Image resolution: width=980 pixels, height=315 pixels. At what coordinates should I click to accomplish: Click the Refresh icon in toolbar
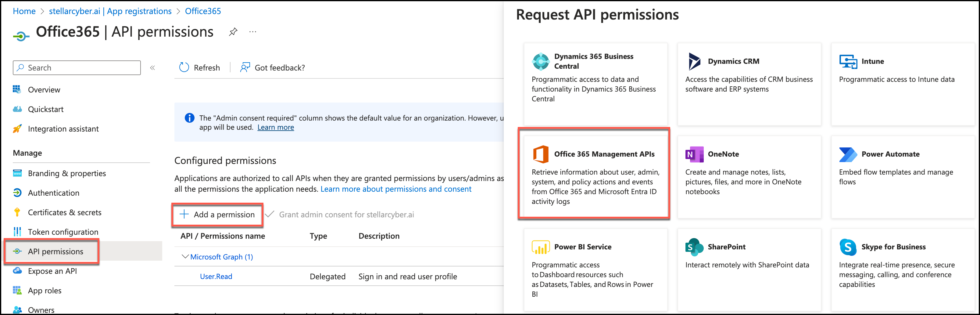(x=184, y=67)
